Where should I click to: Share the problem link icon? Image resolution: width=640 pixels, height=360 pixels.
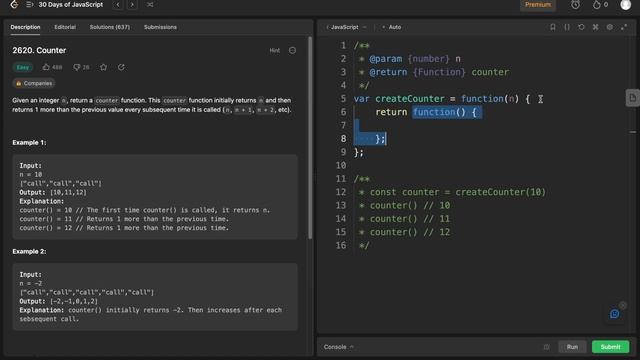point(121,67)
